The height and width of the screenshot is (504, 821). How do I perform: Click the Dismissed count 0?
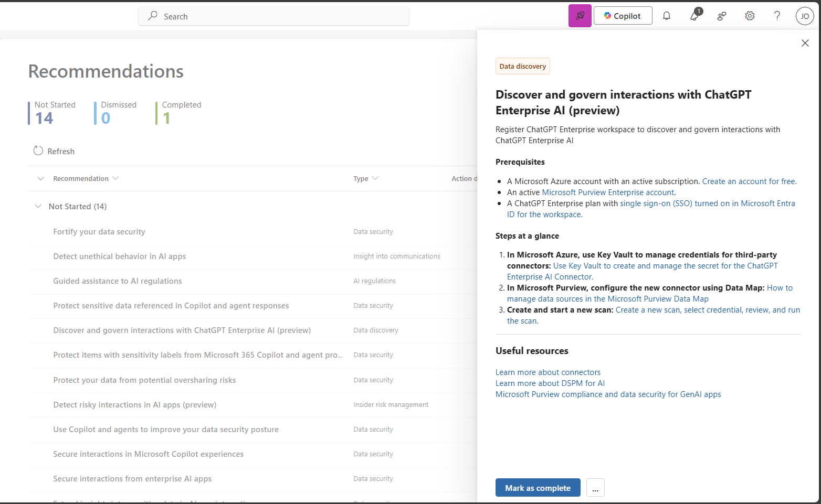[106, 118]
